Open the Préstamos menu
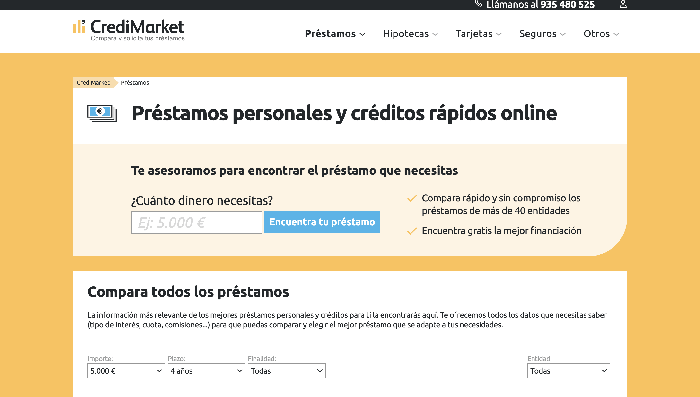The image size is (700, 397). click(335, 34)
